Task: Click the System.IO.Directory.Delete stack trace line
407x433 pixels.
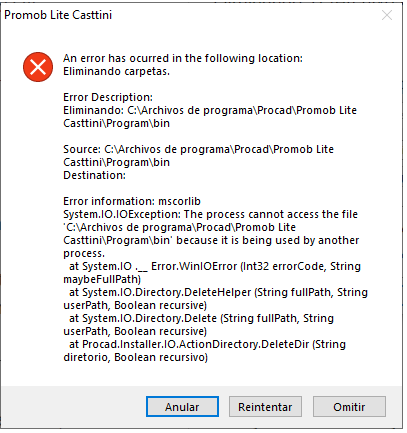Action: pos(201,318)
